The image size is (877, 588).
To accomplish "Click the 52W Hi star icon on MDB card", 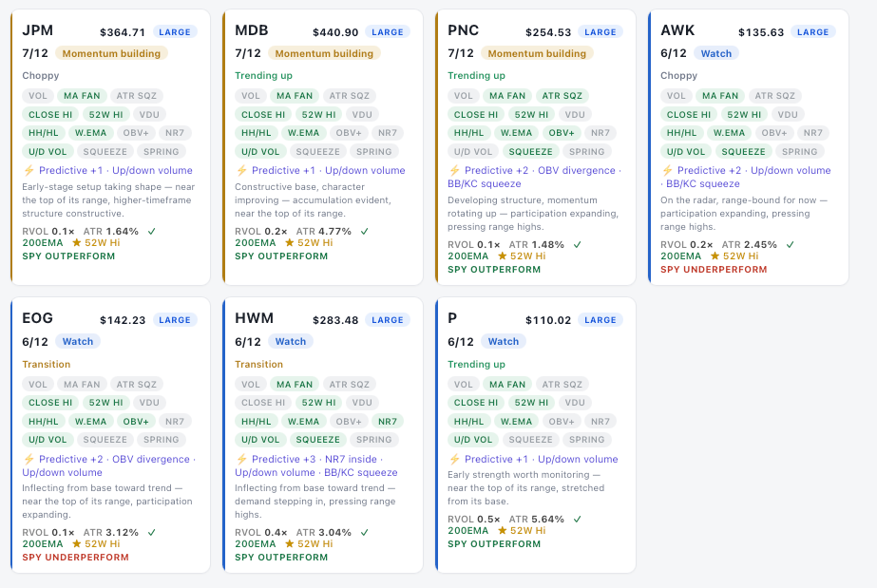I will click(290, 242).
